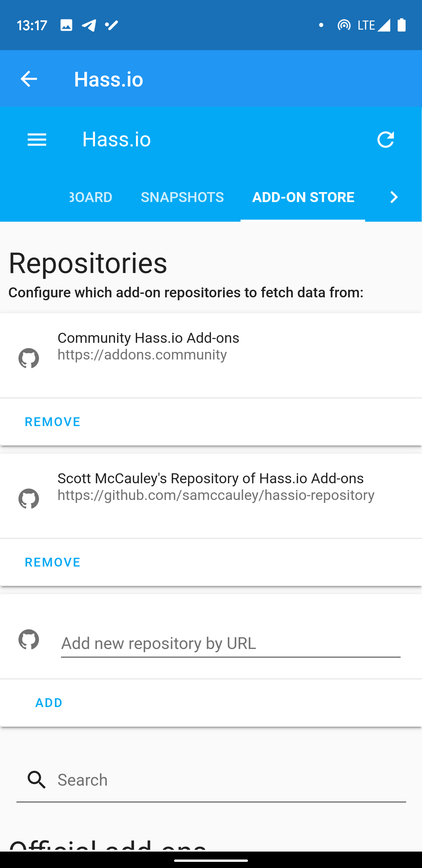422x868 pixels.
Task: Select the Add-on Store tab
Action: (303, 197)
